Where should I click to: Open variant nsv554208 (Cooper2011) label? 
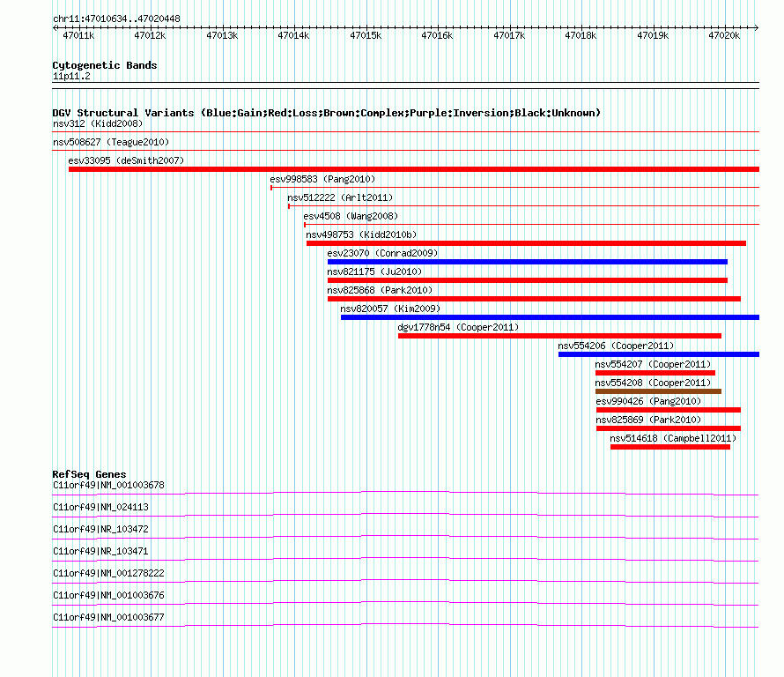[653, 383]
